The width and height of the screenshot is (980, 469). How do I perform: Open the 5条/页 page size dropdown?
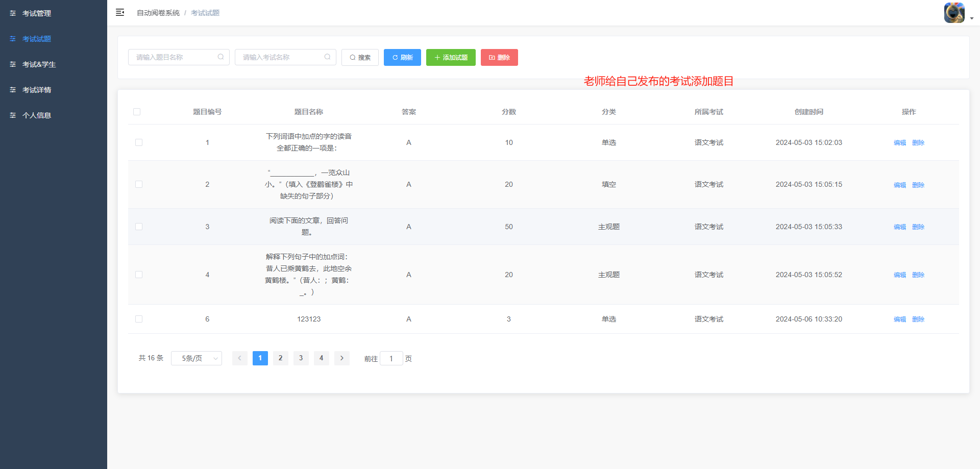point(196,358)
